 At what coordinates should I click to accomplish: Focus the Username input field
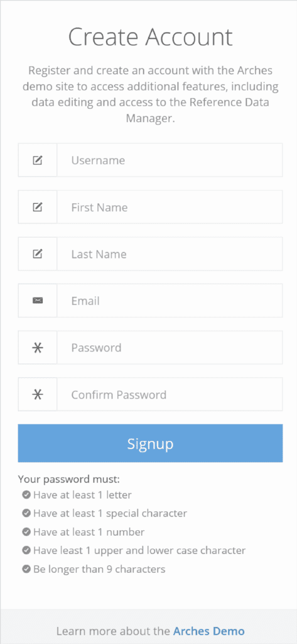click(170, 160)
